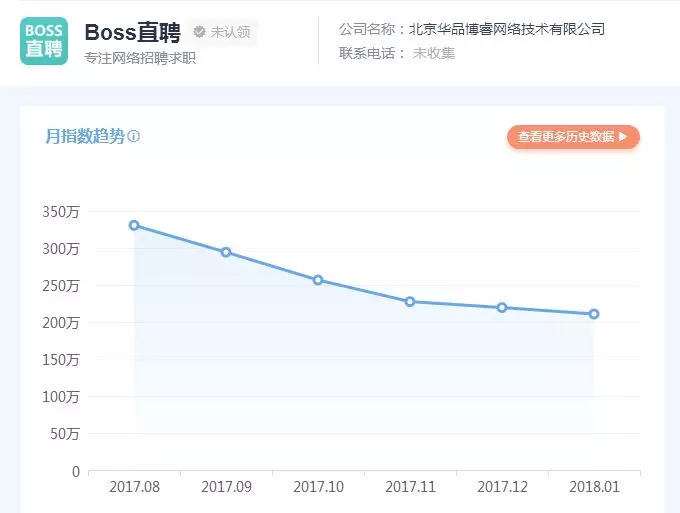Viewport: 680px width, 513px height.
Task: Select the 2017.08 data point on chart
Action: [x=134, y=225]
